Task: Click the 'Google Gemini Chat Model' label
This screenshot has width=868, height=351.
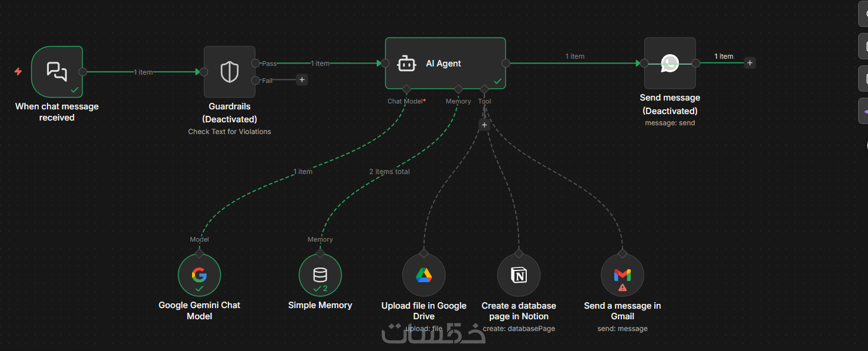Action: pos(199,310)
